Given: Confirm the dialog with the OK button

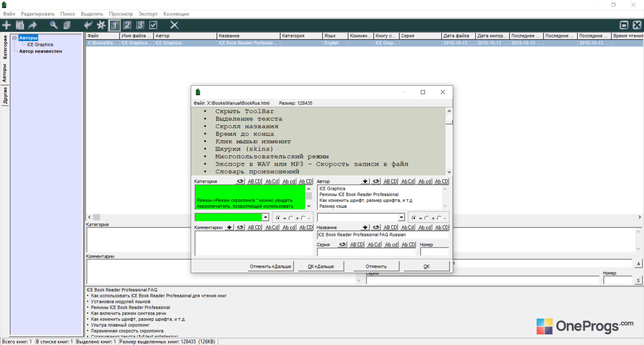Looking at the screenshot, I should (427, 266).
